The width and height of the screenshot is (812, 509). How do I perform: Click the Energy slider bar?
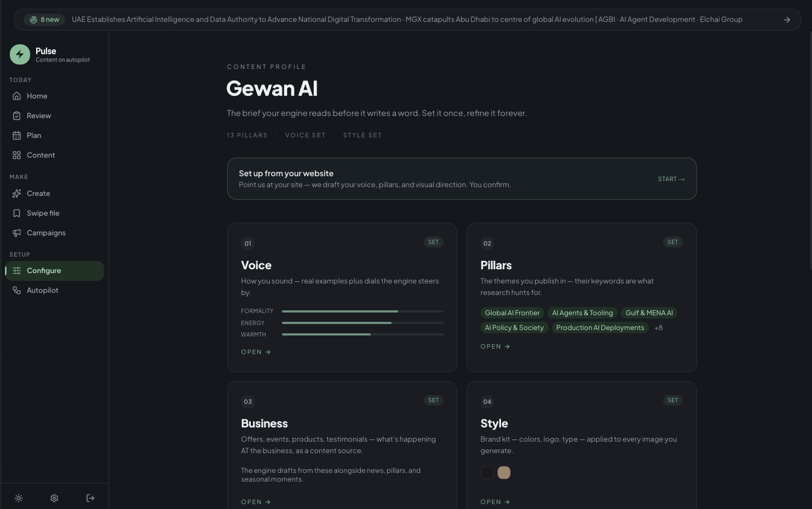(362, 323)
